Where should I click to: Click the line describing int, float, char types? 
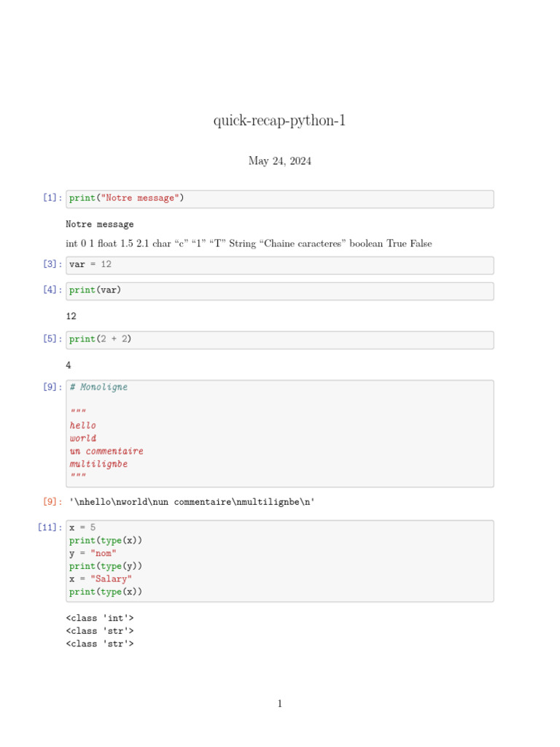[248, 244]
